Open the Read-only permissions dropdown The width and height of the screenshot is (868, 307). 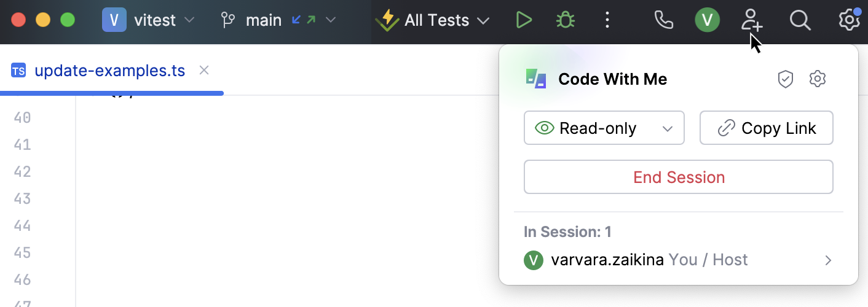click(604, 128)
